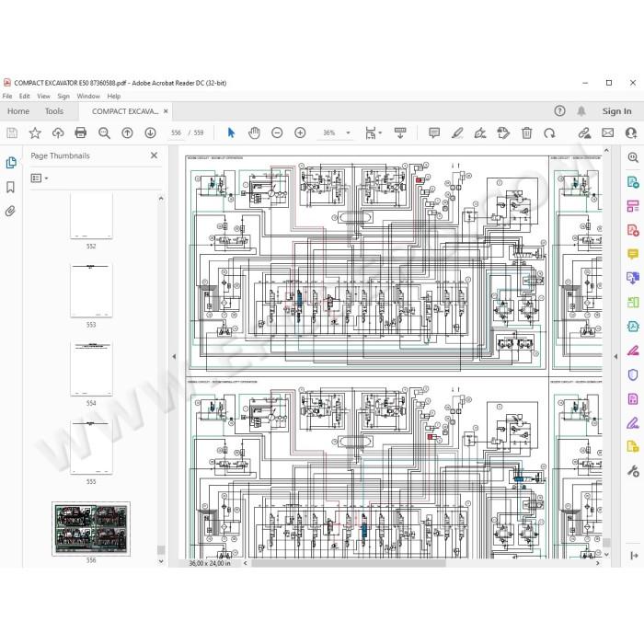Open More Tools wrench icon

tap(633, 471)
